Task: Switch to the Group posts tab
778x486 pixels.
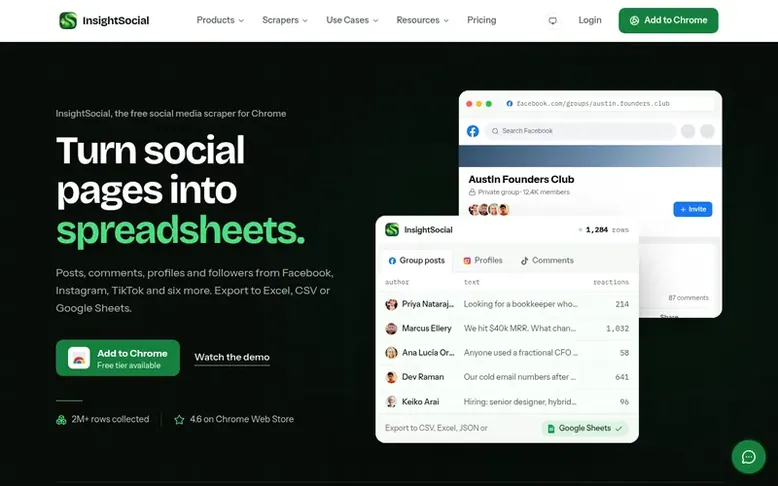Action: pyautogui.click(x=417, y=261)
